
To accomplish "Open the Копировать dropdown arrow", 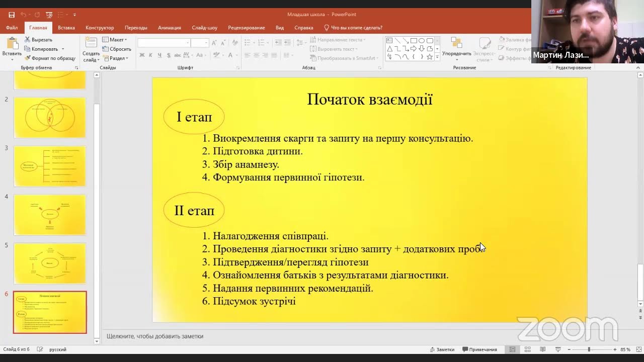I will click(63, 49).
